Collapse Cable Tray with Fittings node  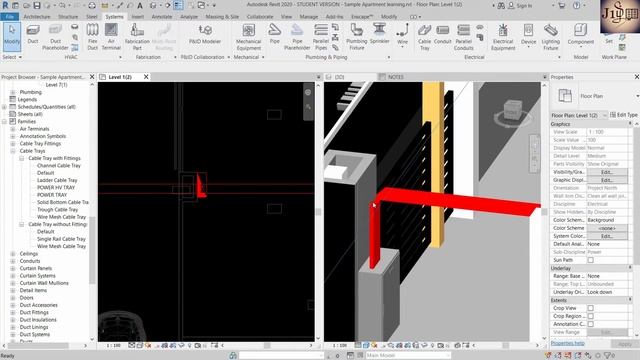coord(21,158)
